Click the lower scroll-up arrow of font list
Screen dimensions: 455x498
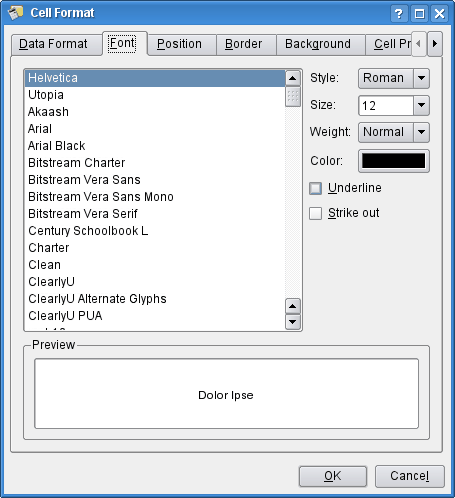293,306
